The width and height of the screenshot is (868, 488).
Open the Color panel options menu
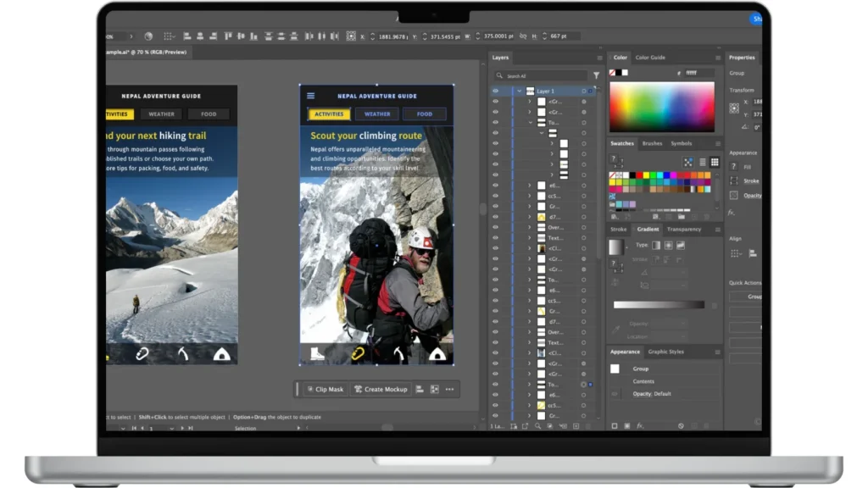tap(719, 58)
